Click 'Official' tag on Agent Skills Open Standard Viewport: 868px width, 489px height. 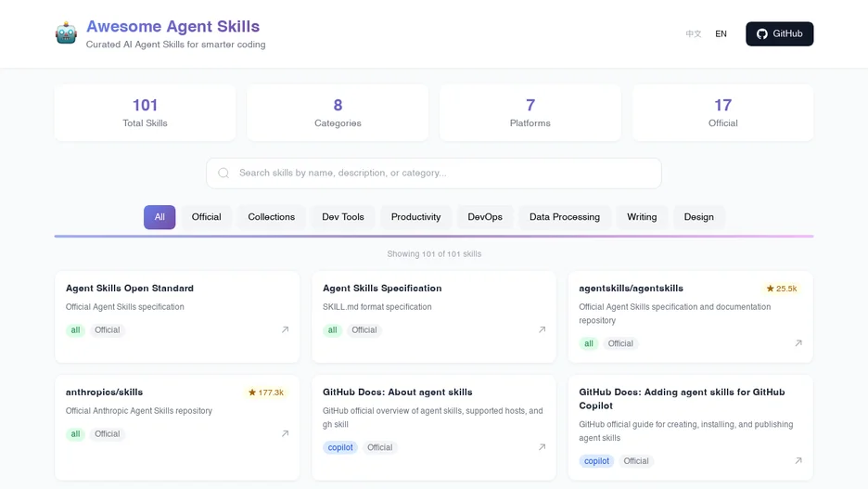[107, 330]
